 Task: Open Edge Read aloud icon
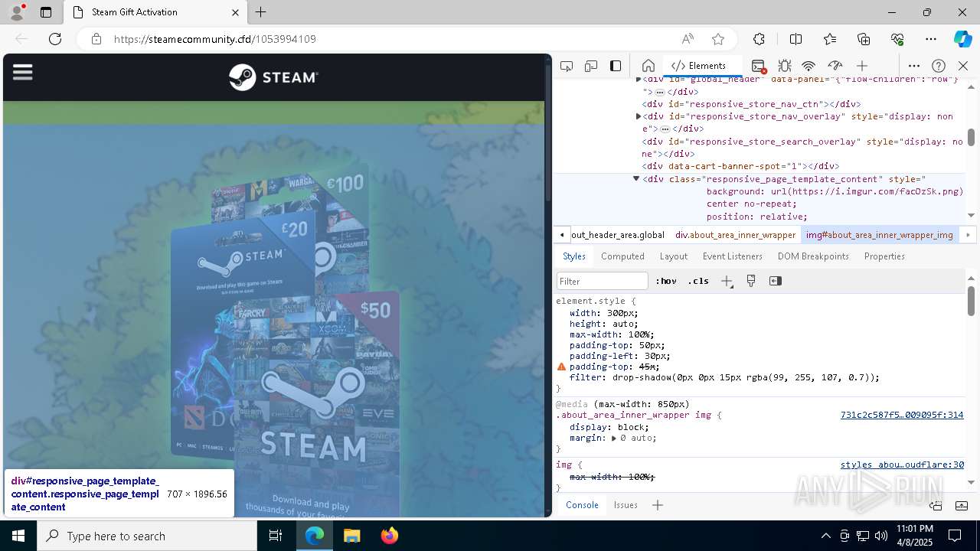coord(688,39)
